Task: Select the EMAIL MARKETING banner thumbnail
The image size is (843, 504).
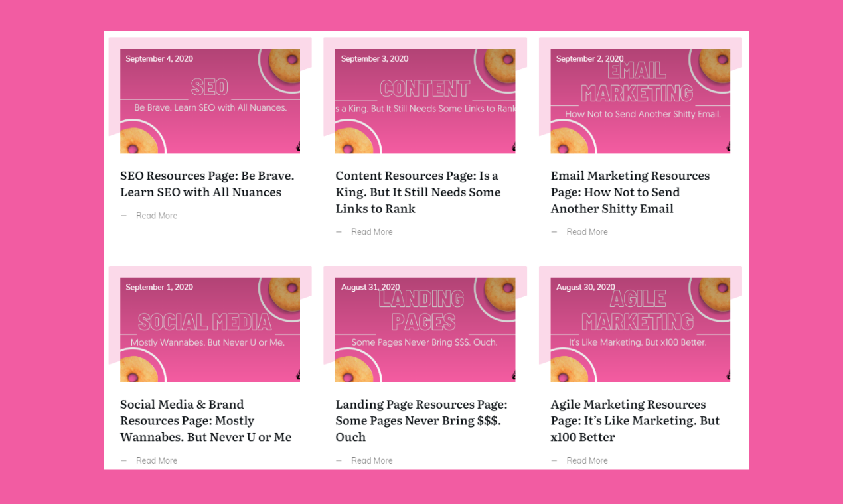Action: click(x=640, y=99)
